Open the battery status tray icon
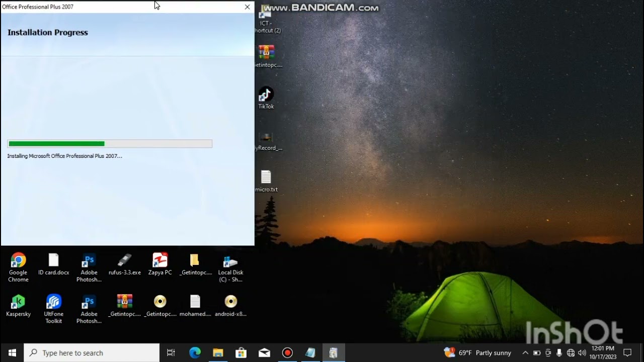This screenshot has height=362, width=644. pyautogui.click(x=537, y=353)
